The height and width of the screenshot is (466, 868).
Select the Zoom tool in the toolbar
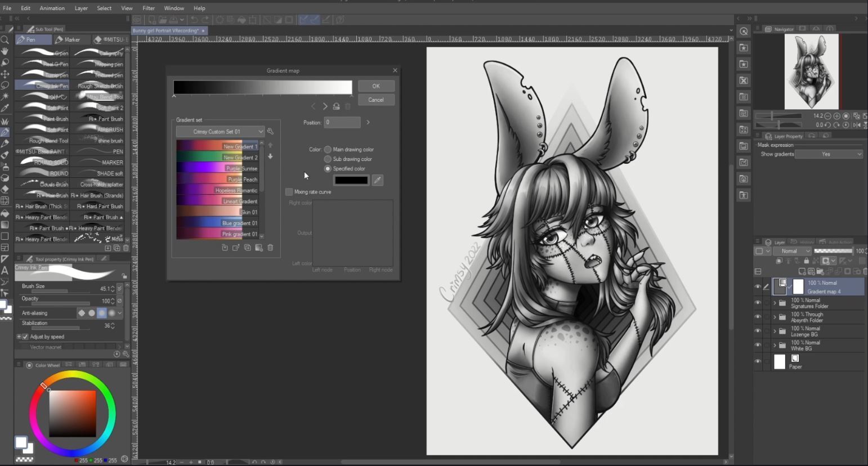[6, 39]
